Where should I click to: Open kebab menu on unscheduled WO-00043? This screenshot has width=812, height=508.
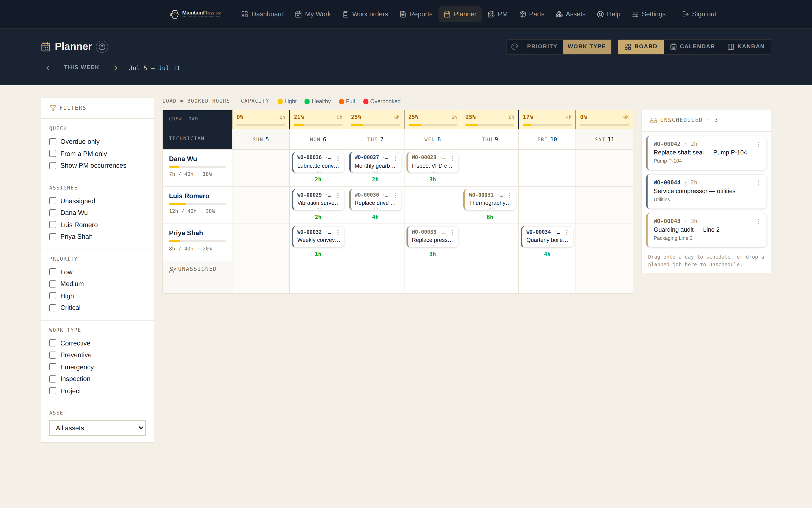click(x=758, y=221)
